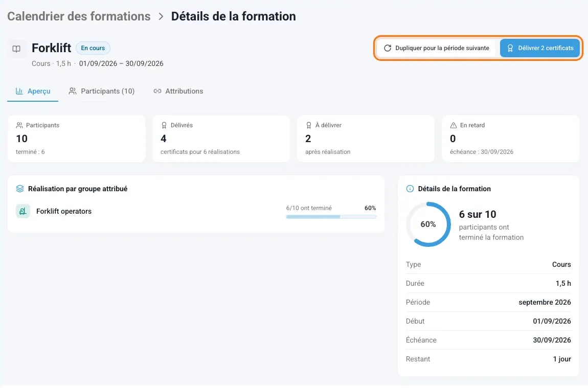
Task: Open the Attributions tab
Action: coord(178,91)
